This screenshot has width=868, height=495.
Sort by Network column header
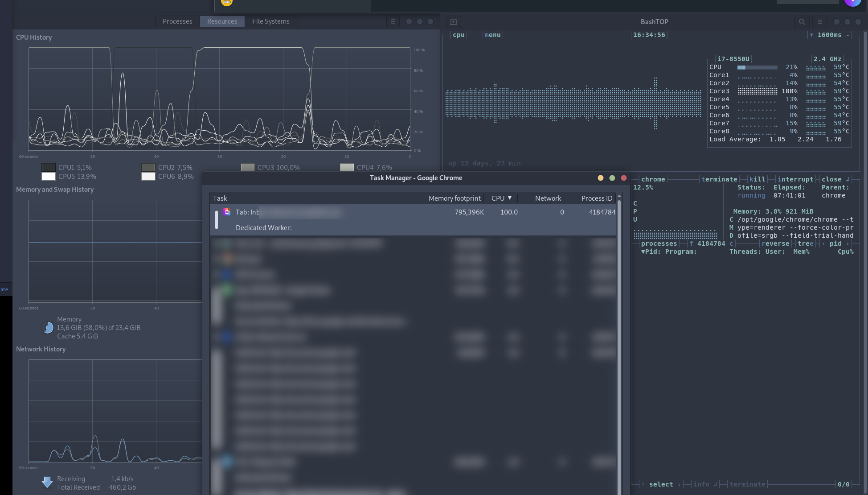click(x=541, y=198)
